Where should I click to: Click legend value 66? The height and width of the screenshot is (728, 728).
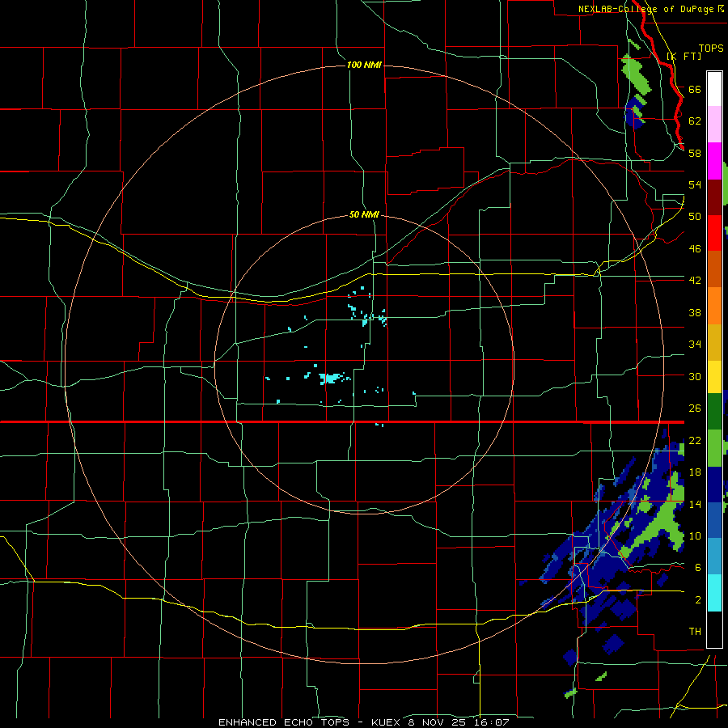pyautogui.click(x=695, y=89)
